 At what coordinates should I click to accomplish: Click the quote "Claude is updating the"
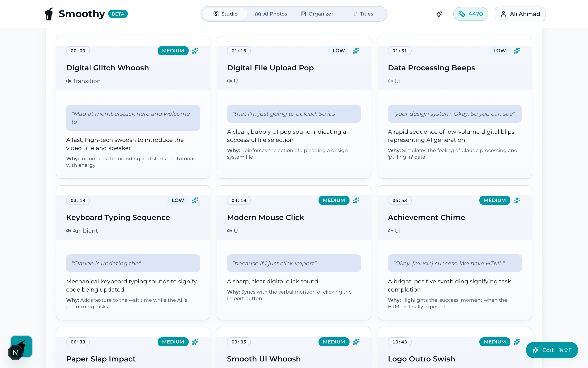pos(133,263)
